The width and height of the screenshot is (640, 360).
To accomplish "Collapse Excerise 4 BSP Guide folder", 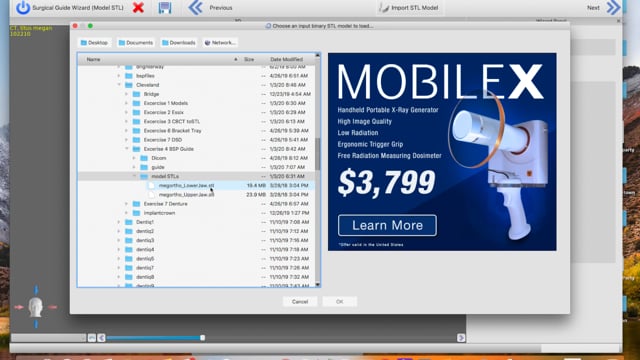I will click(127, 149).
